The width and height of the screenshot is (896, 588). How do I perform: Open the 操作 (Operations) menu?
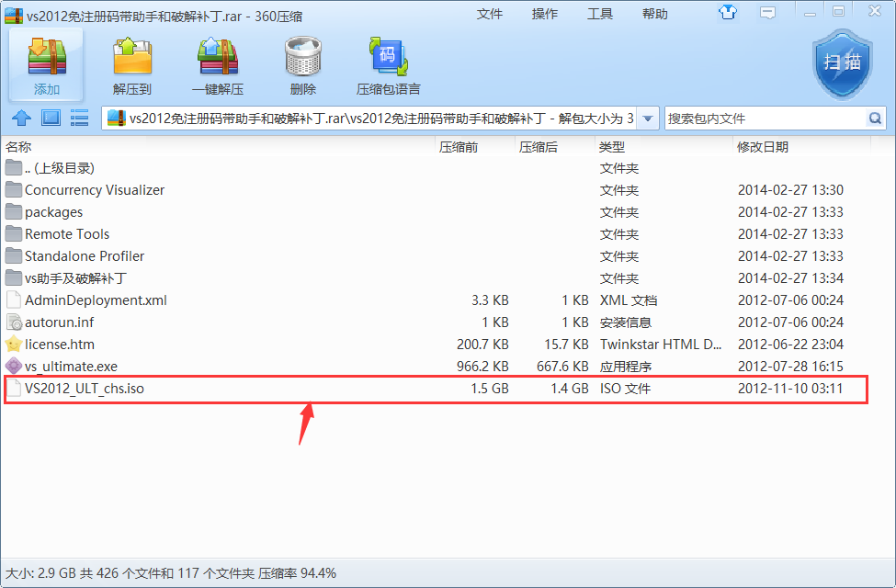(x=545, y=14)
